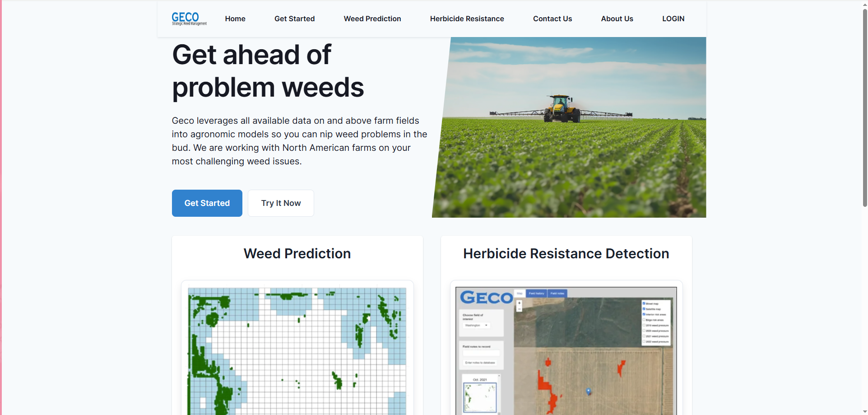Switch to the Field history tab
Screen dimensions: 868x415
(536, 294)
